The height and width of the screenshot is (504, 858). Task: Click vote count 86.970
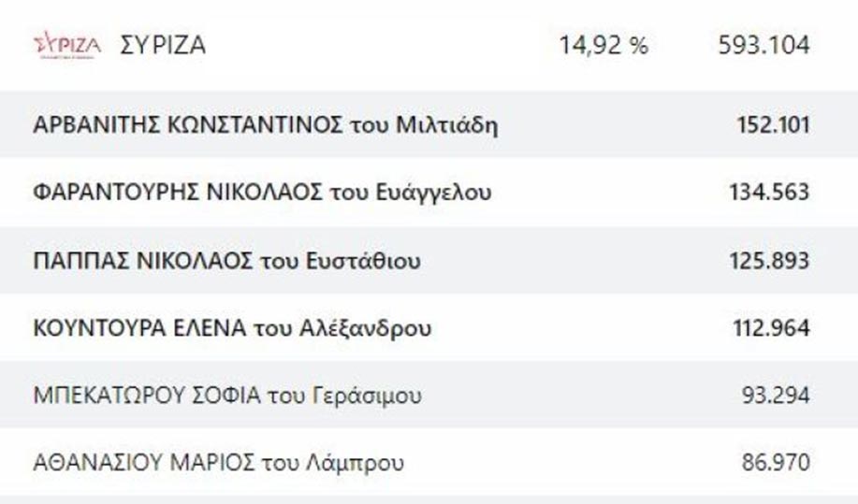(x=776, y=462)
